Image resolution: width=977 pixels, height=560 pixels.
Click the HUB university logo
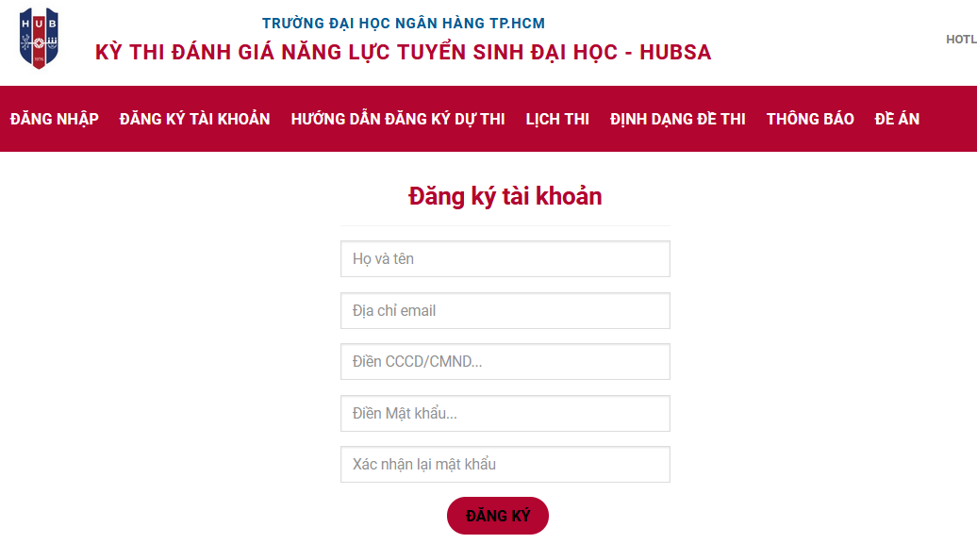coord(39,39)
